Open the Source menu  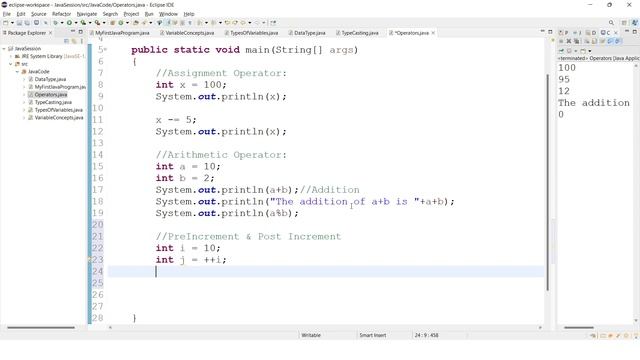39,14
